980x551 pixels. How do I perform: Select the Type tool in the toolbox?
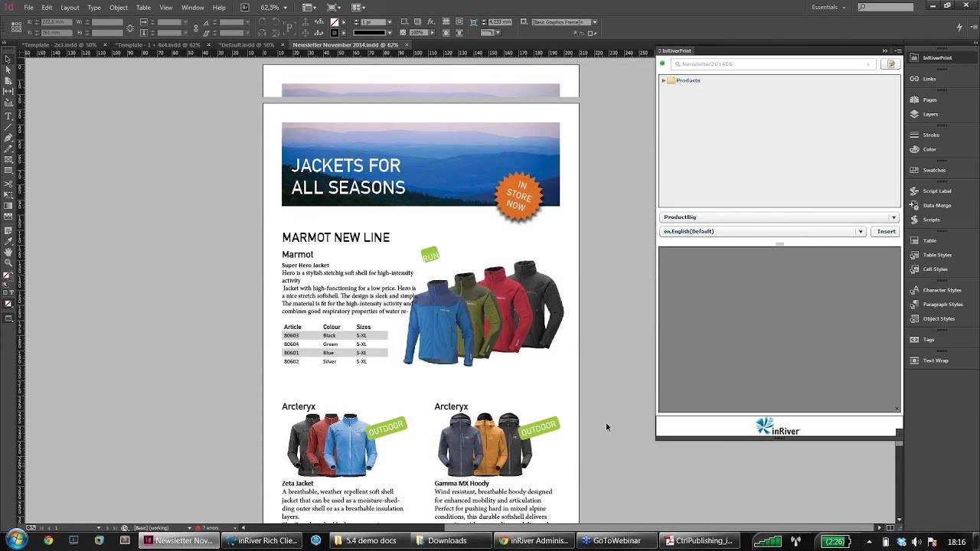point(8,116)
